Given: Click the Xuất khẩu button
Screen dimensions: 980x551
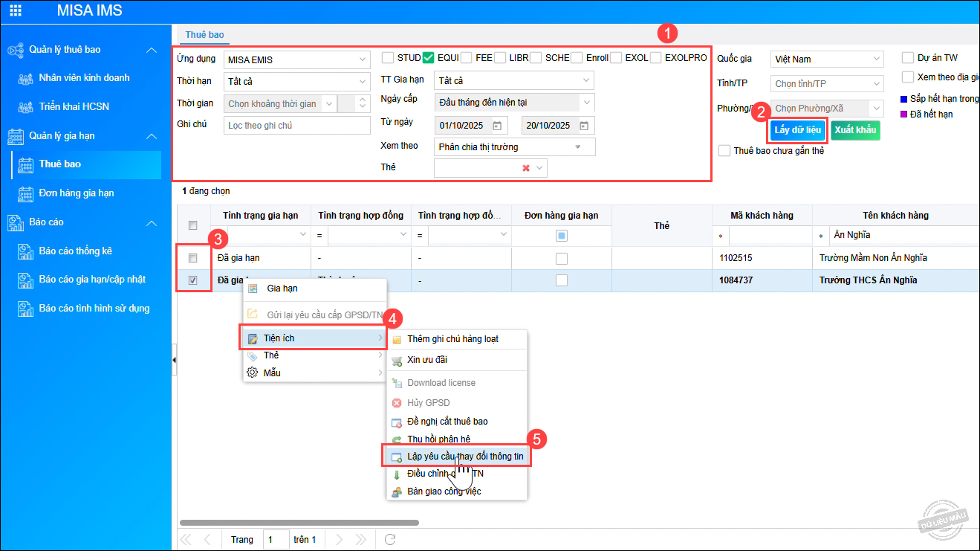Looking at the screenshot, I should [855, 130].
